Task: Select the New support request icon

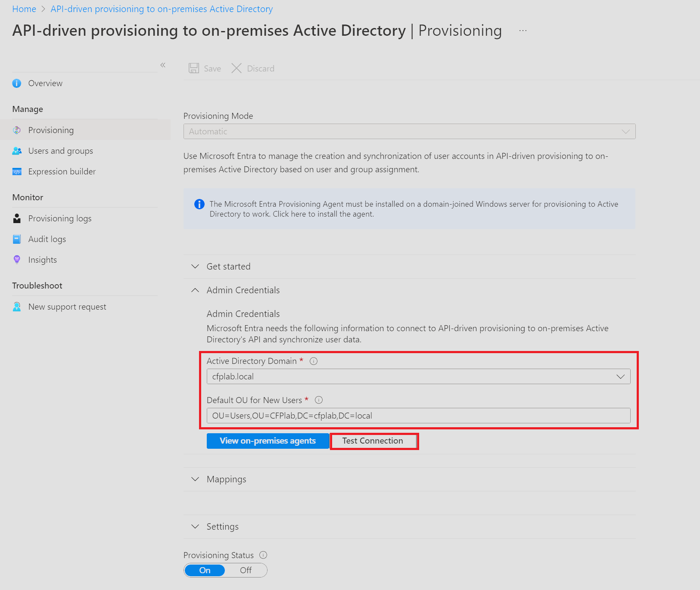Action: (17, 307)
